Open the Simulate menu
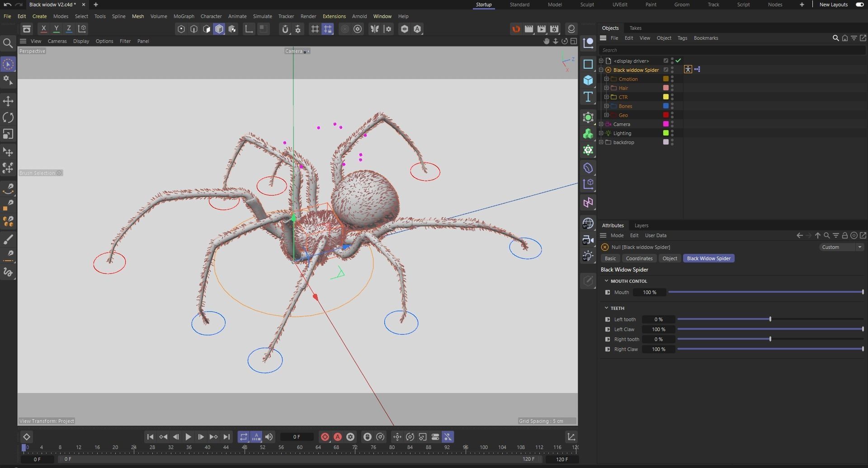 [262, 16]
